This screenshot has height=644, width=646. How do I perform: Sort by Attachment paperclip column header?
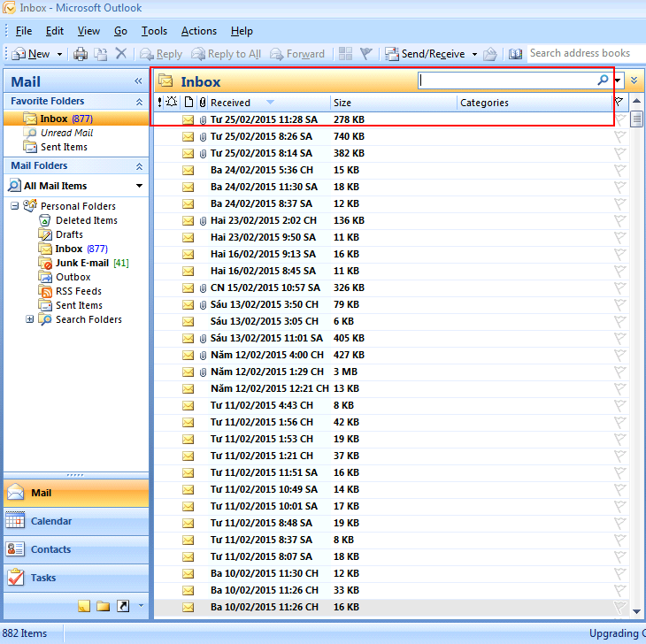coord(203,102)
